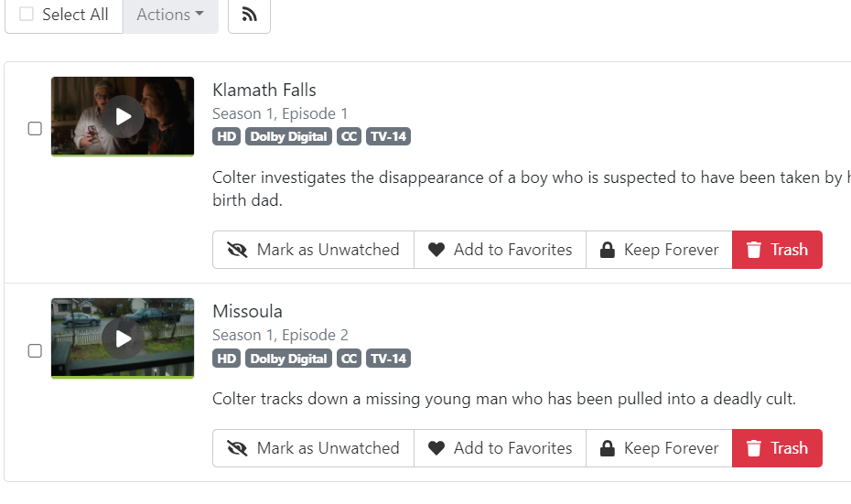Click the lock icon for Missoula
This screenshot has width=851, height=504.
(607, 448)
